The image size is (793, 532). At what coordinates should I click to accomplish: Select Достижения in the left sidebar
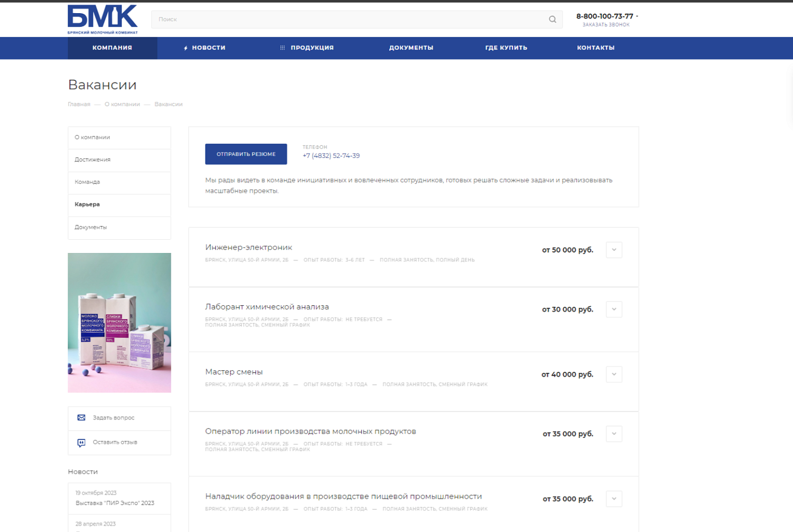click(x=93, y=160)
